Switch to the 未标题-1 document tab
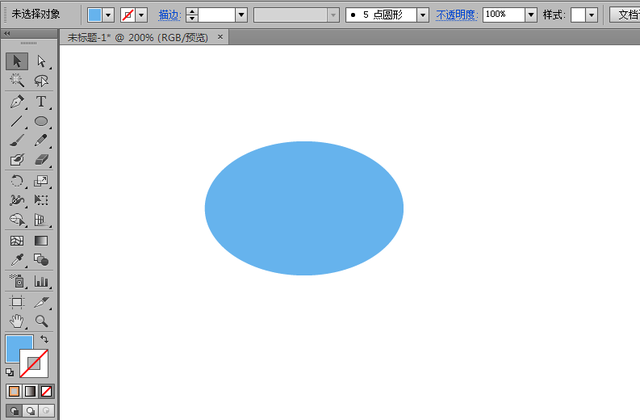Viewport: 640px width, 420px height. coord(138,38)
